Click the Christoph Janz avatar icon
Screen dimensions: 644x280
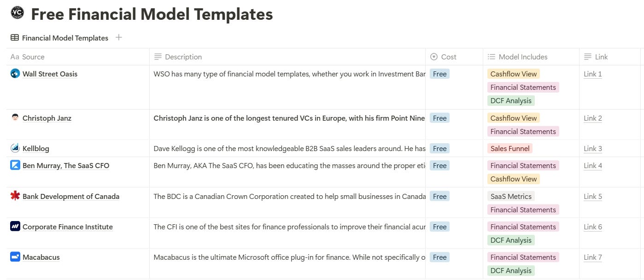click(15, 118)
